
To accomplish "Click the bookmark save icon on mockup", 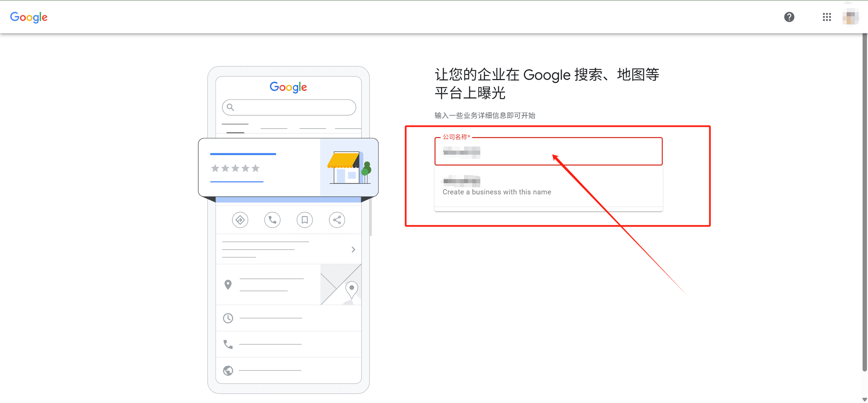I will tap(305, 220).
